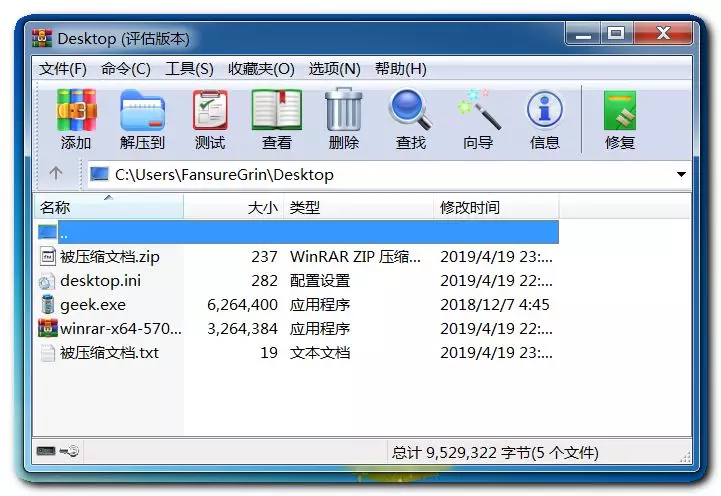Image resolution: width=721 pixels, height=496 pixels.
Task: Open the address path dropdown arrow
Action: pyautogui.click(x=681, y=174)
